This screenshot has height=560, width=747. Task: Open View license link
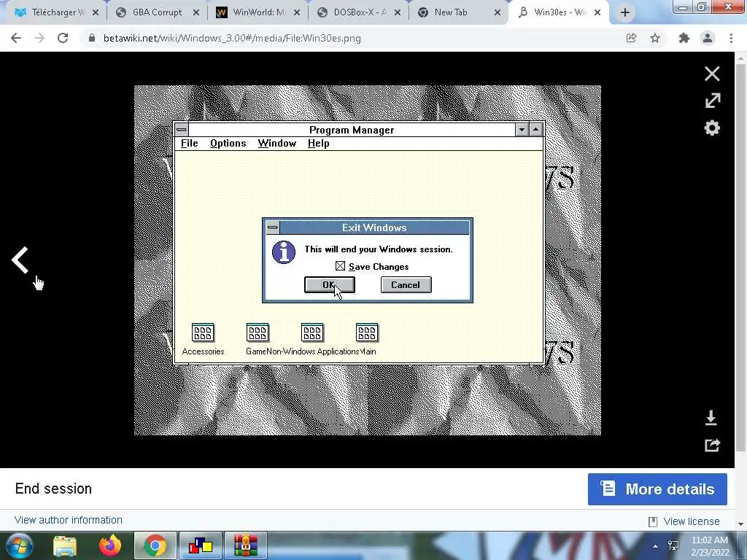tap(692, 521)
